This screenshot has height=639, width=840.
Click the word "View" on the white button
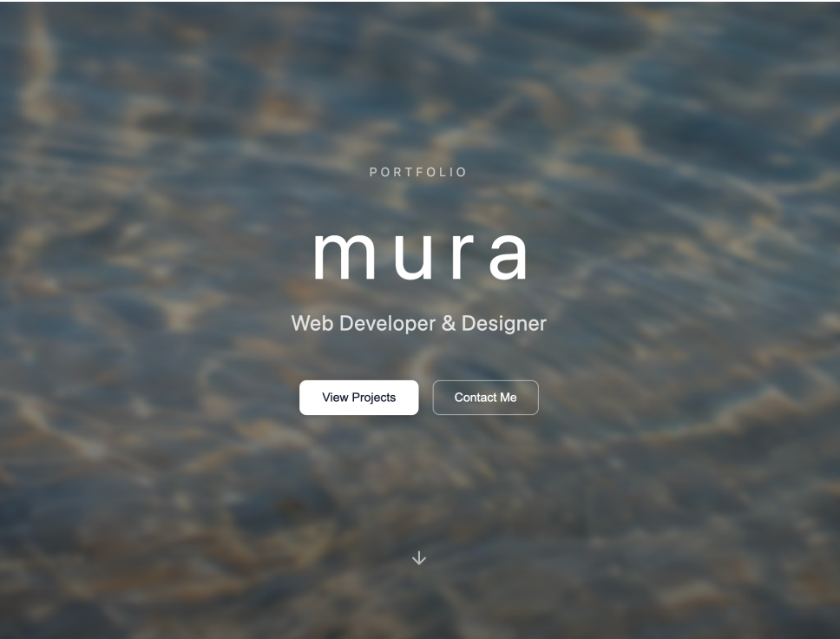pos(335,398)
